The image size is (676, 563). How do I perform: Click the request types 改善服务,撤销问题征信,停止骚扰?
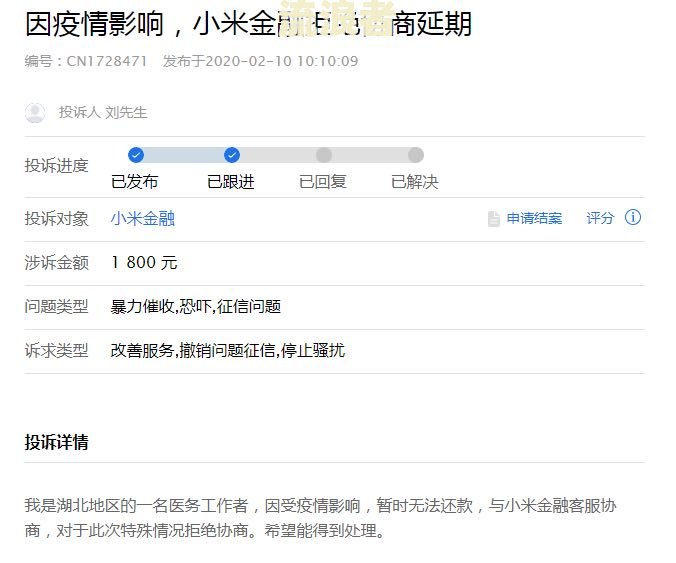[228, 350]
